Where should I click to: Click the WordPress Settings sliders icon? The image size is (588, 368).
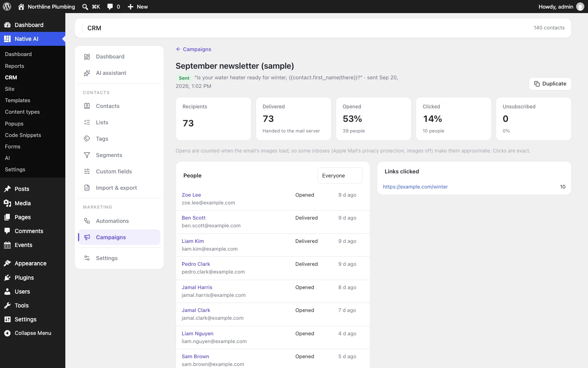pos(7,319)
